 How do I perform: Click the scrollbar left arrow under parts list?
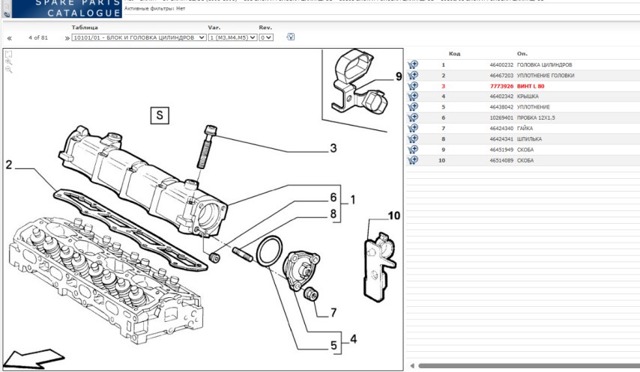412,366
